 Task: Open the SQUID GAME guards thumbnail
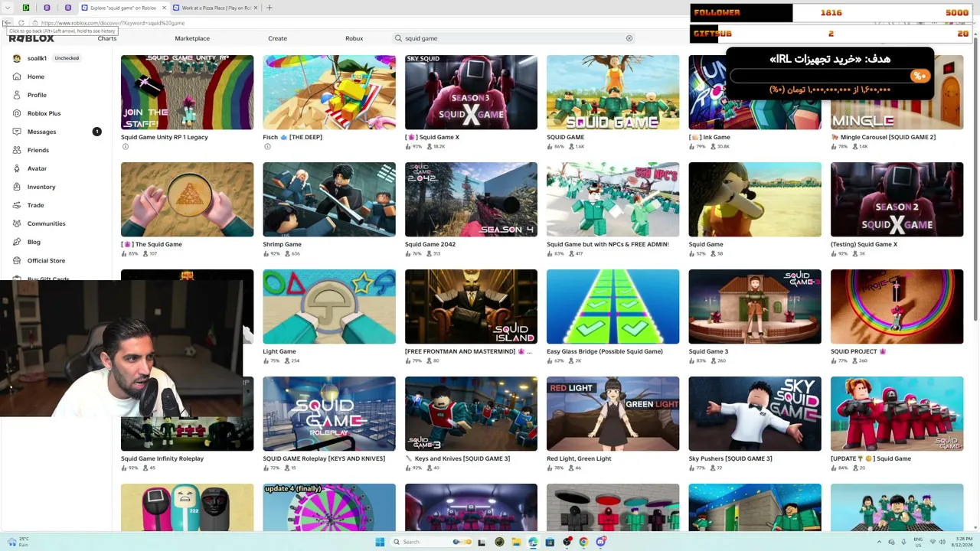tap(612, 92)
